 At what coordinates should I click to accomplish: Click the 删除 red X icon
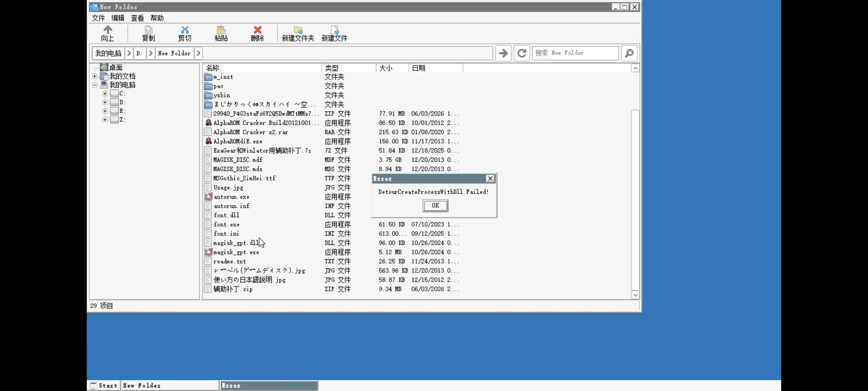click(x=257, y=30)
